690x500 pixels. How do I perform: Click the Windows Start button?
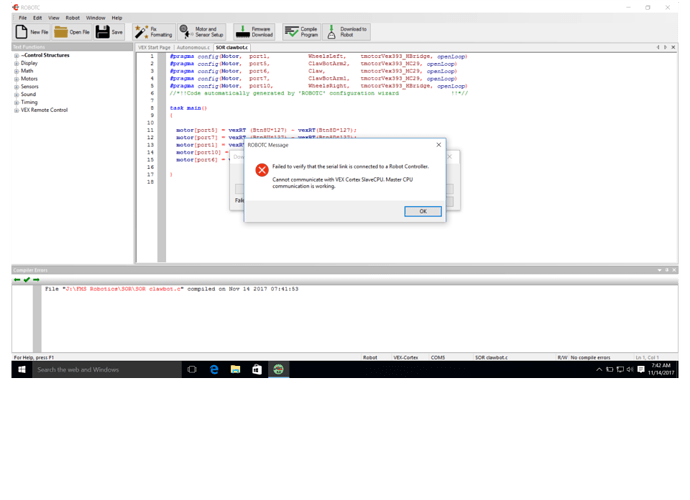click(x=22, y=370)
